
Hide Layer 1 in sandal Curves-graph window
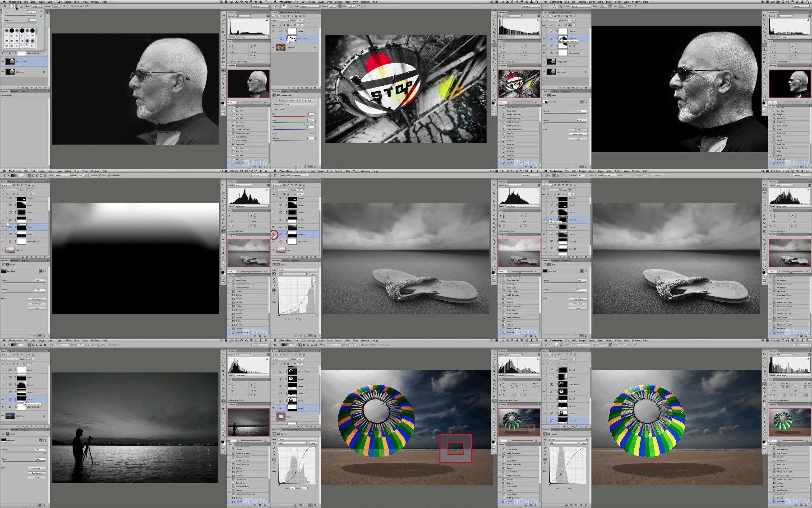click(273, 250)
